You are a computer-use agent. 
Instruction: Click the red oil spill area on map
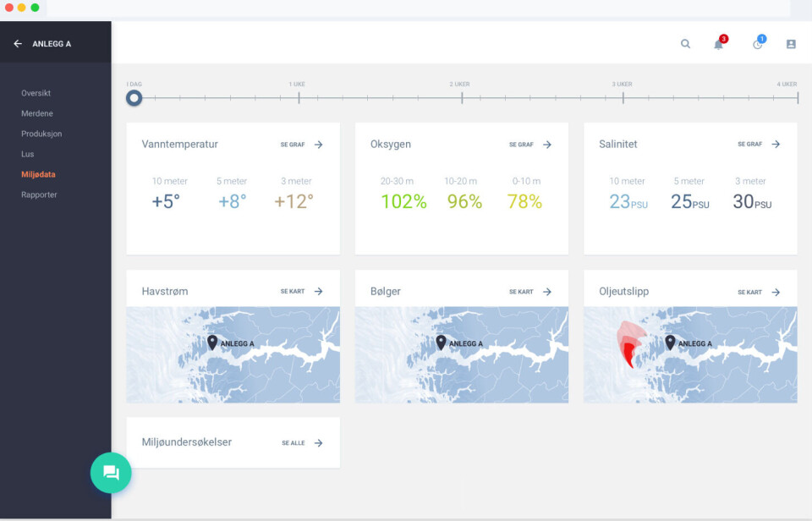628,352
